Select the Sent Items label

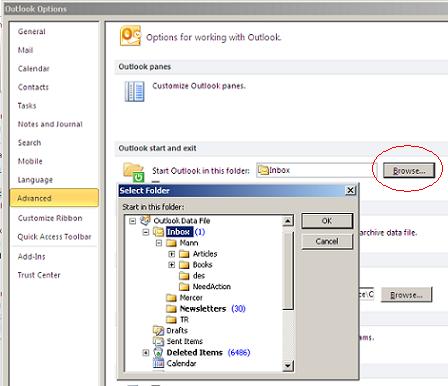(185, 341)
